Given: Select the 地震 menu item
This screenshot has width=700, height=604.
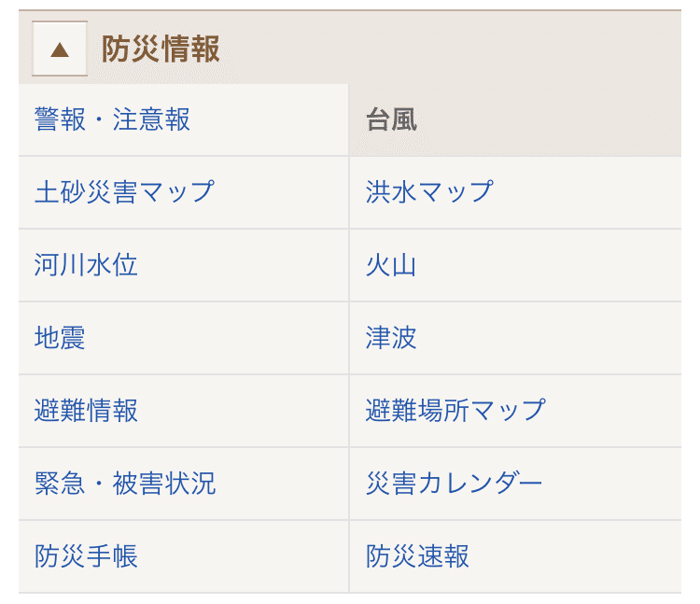Looking at the screenshot, I should pos(60,338).
